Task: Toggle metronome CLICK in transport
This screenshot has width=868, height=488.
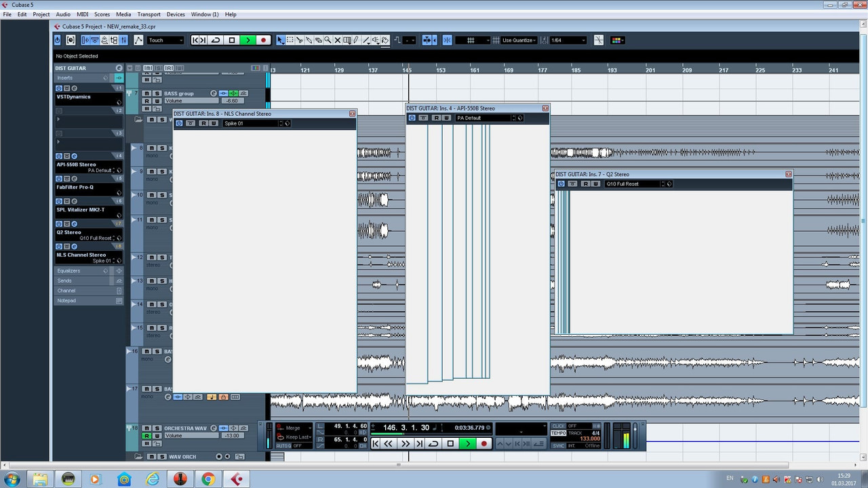Action: tap(558, 426)
